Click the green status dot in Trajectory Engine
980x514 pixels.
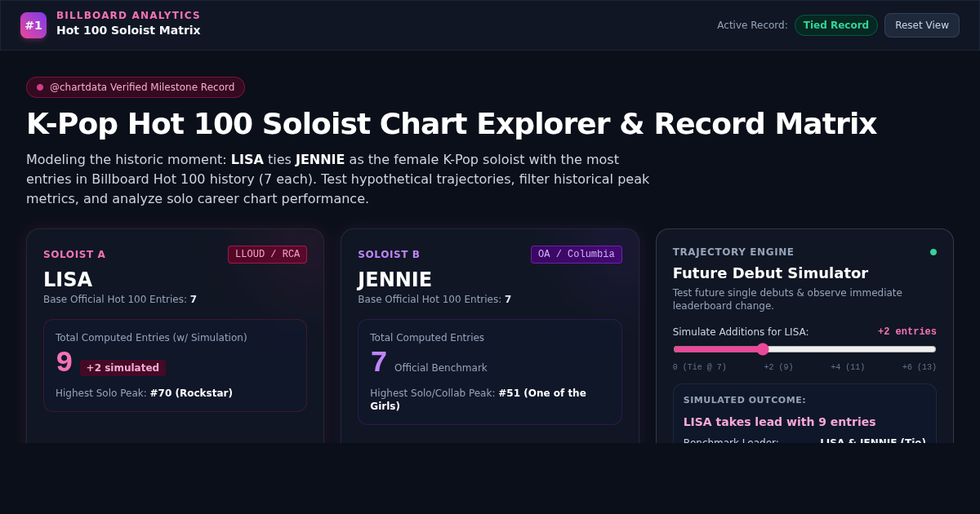[x=933, y=252]
